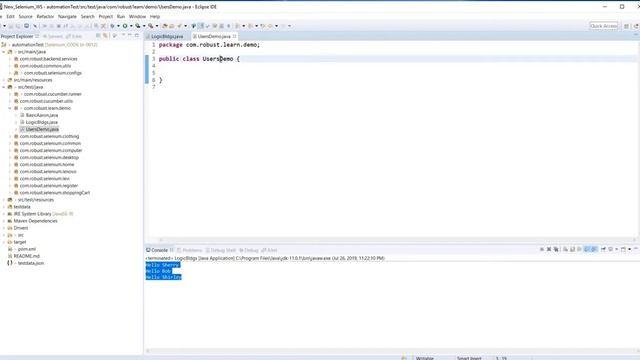
Task: Click the green Run launch icon
Action: pyautogui.click(x=125, y=26)
